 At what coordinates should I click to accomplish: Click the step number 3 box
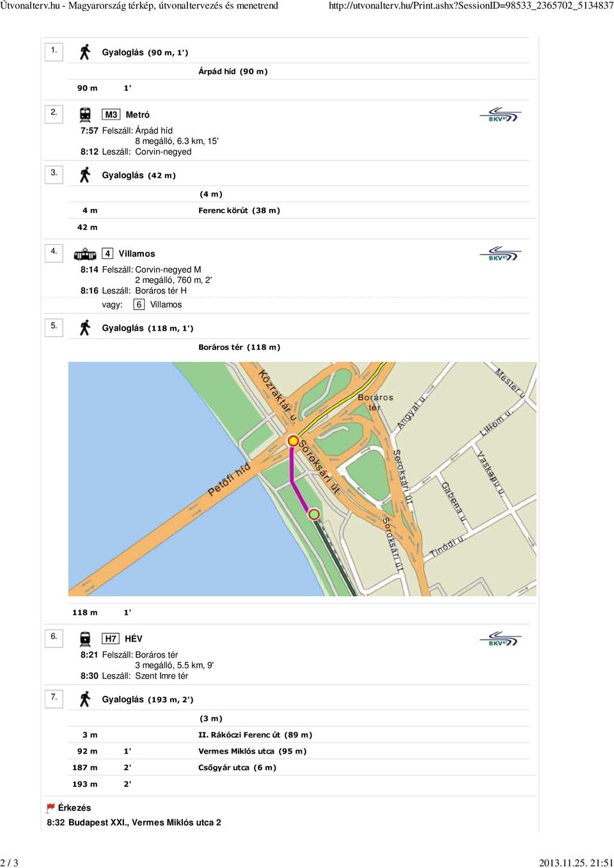pyautogui.click(x=54, y=173)
